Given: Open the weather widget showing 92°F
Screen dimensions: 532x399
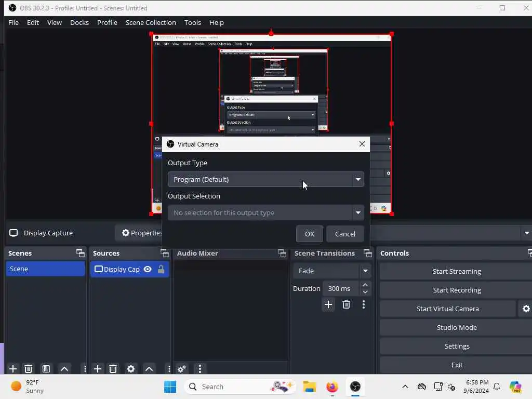Looking at the screenshot, I should (x=27, y=387).
